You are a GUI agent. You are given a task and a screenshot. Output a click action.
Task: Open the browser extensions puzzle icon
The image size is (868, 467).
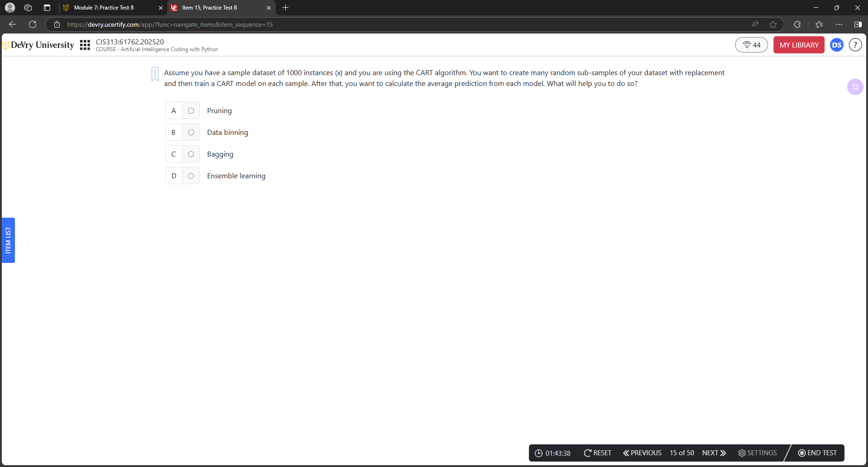[x=797, y=24]
